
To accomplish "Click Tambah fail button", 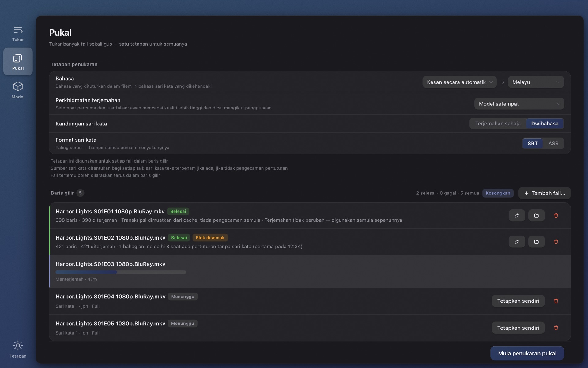I will pyautogui.click(x=545, y=193).
